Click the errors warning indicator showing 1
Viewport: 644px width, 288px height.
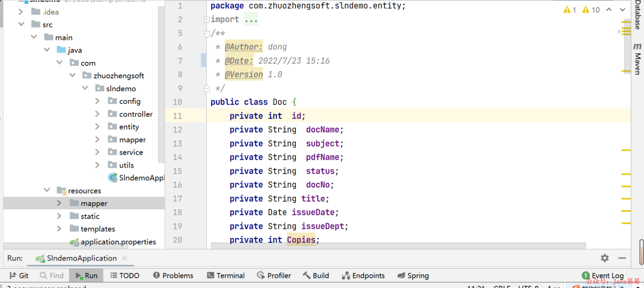coord(569,10)
